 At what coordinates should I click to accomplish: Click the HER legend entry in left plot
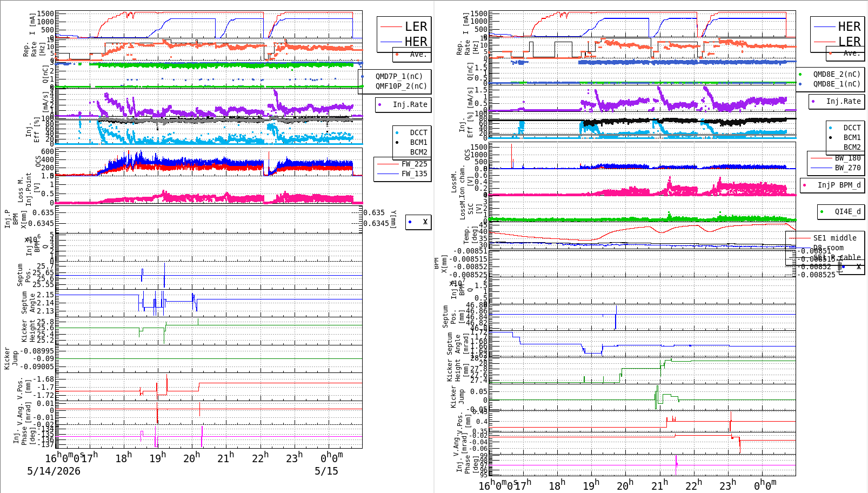[x=416, y=42]
